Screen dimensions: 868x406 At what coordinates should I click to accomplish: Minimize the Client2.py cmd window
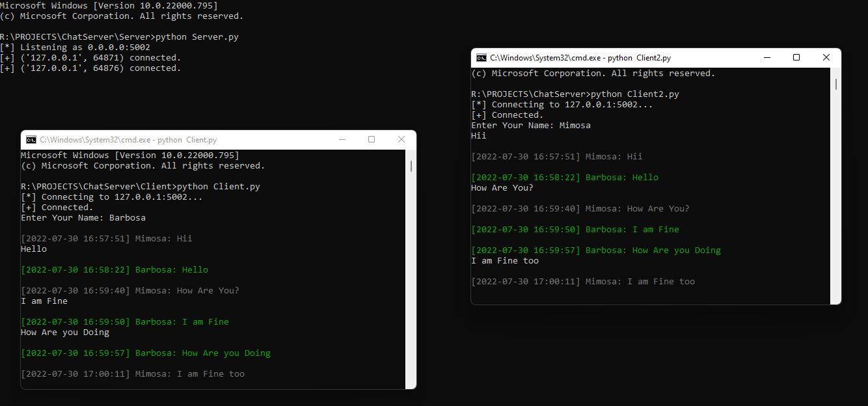pyautogui.click(x=766, y=58)
